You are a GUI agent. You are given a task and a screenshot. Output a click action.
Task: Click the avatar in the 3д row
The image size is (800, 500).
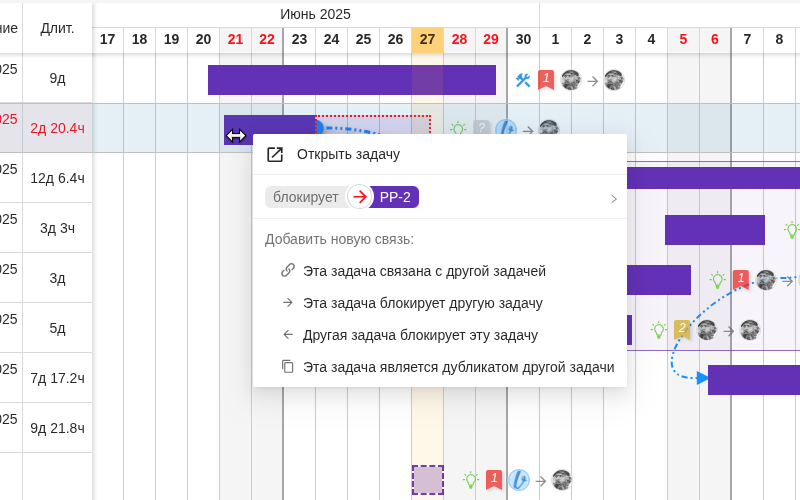(766, 280)
